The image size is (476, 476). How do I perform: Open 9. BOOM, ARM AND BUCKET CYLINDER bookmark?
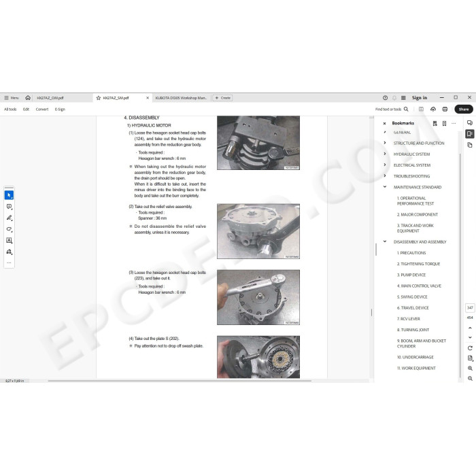(422, 343)
